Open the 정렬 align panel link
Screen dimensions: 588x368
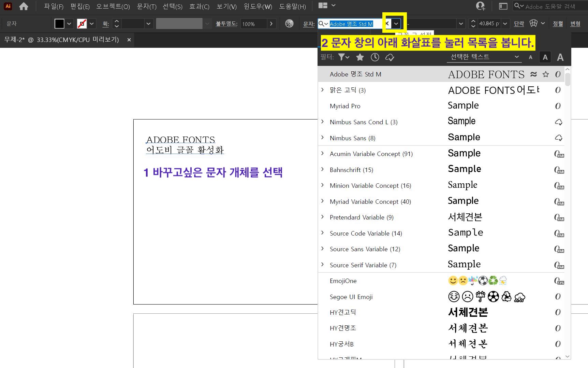(558, 24)
